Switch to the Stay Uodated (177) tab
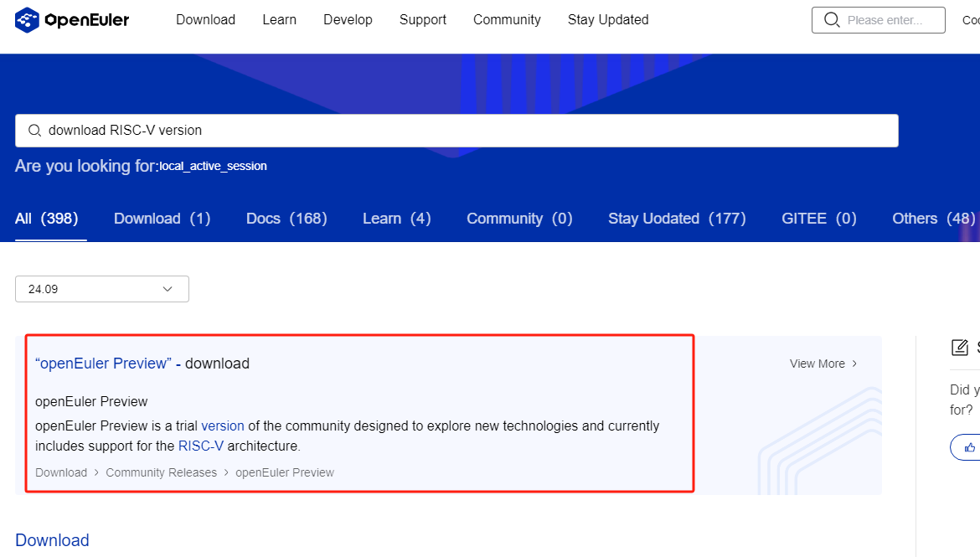This screenshot has width=980, height=557. 676,219
